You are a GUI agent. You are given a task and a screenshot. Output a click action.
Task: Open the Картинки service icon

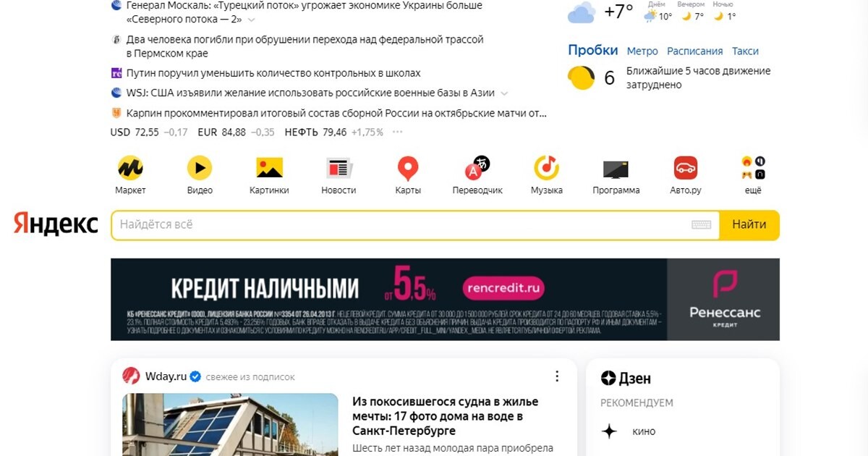[269, 169]
